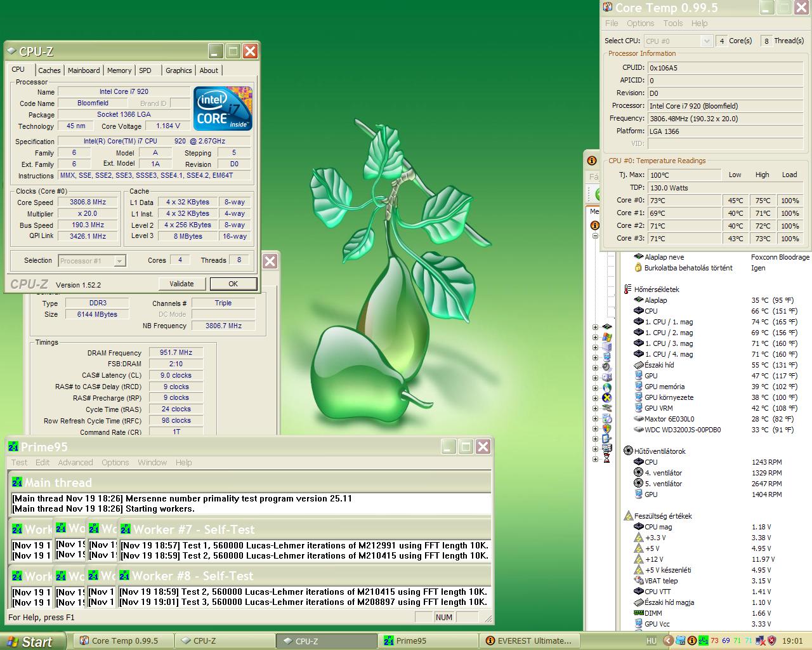Click the DRAM Frequency value 951.7 MHz

click(176, 352)
